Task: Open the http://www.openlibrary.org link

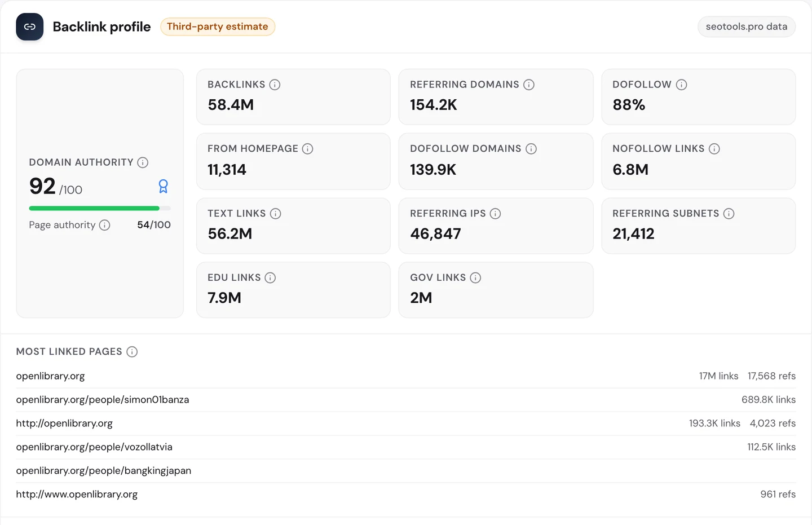Action: 77,495
